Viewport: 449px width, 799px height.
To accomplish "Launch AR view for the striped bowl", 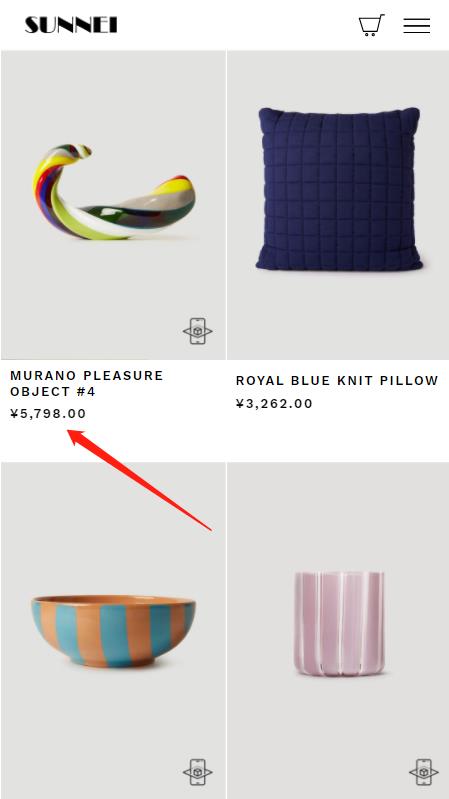I will pyautogui.click(x=198, y=773).
